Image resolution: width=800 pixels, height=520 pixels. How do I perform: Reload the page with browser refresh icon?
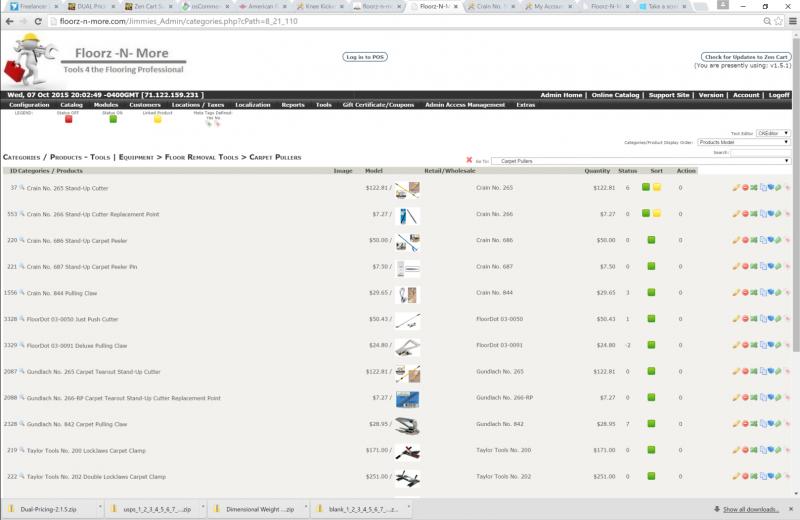coord(38,21)
